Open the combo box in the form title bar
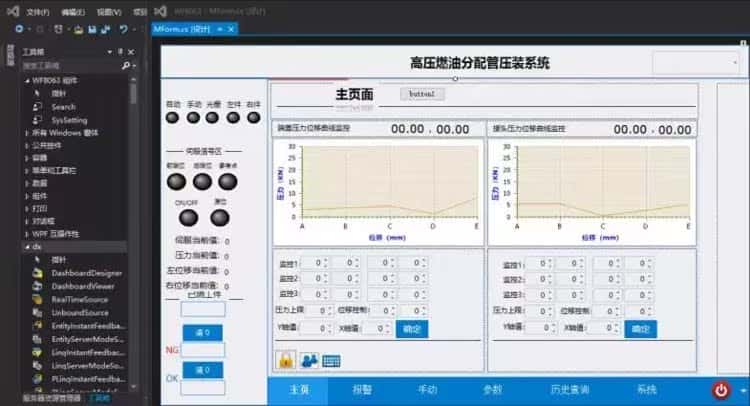Image resolution: width=750 pixels, height=406 pixels. [x=695, y=63]
